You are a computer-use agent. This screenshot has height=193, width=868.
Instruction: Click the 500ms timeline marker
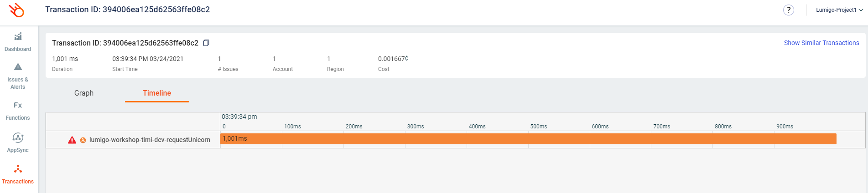pos(539,127)
